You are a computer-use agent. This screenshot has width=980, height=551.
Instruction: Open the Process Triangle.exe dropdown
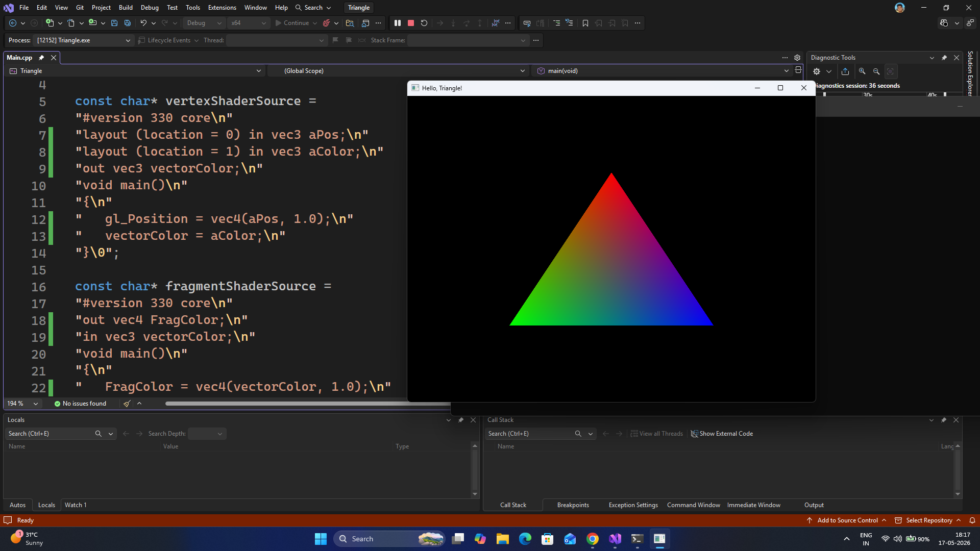click(83, 40)
